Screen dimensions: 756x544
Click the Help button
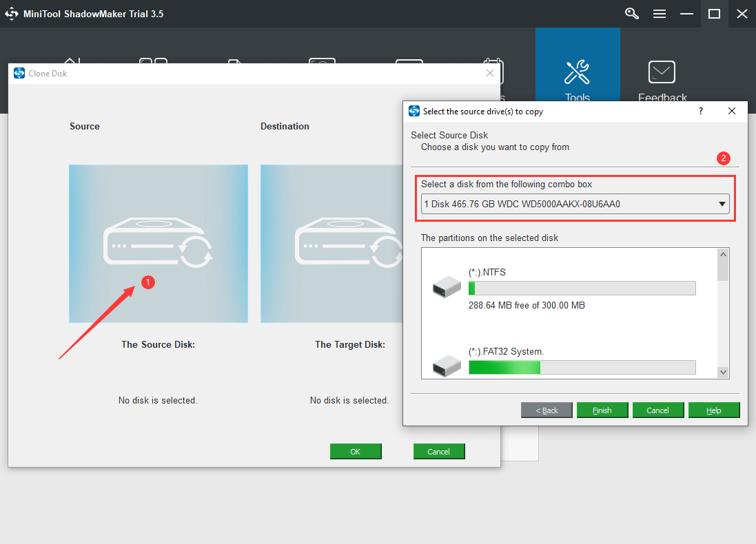pos(713,410)
